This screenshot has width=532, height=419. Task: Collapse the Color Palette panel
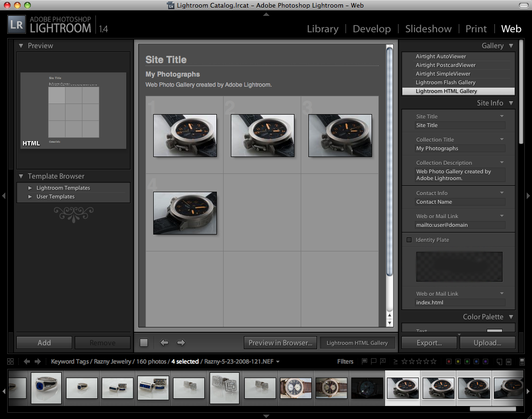511,317
